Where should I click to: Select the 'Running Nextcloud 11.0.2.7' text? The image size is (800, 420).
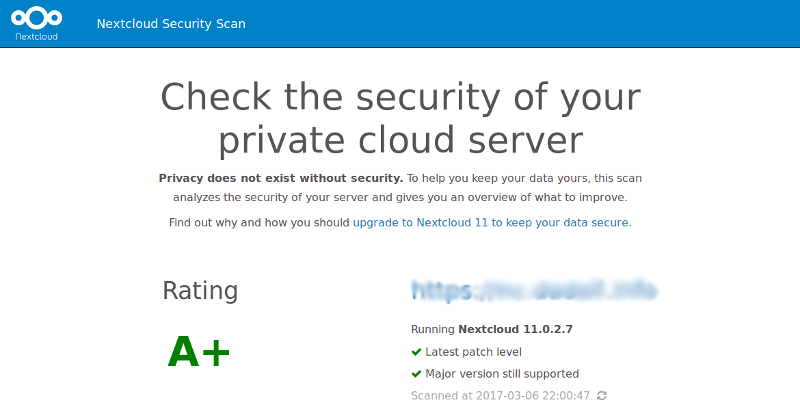pyautogui.click(x=492, y=329)
